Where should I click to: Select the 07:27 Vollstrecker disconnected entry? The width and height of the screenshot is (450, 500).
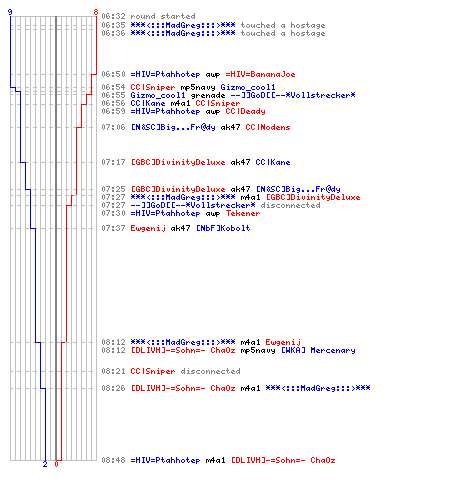(211, 205)
